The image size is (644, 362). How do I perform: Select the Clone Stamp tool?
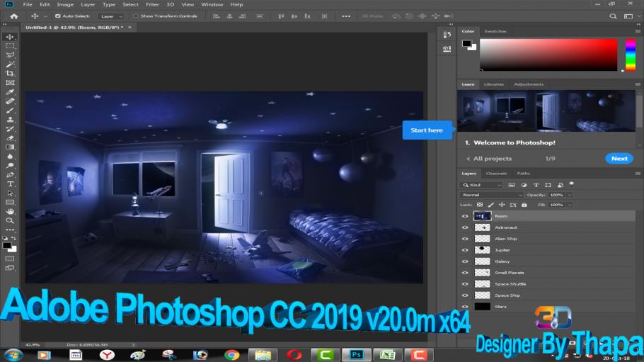coord(10,119)
